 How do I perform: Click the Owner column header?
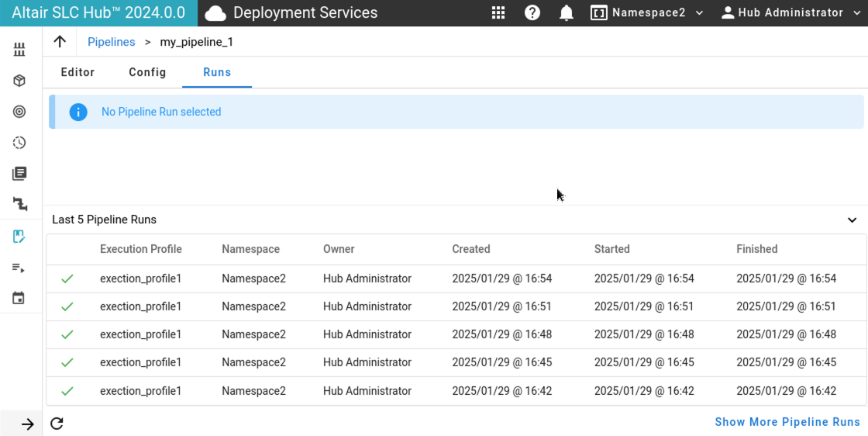click(x=339, y=249)
